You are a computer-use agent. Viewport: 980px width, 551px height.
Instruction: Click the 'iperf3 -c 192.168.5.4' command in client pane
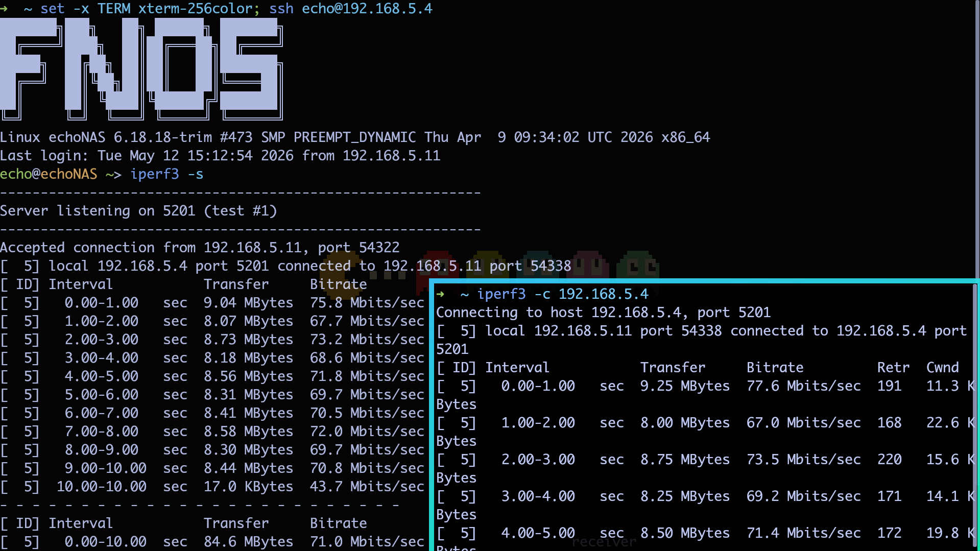point(563,294)
